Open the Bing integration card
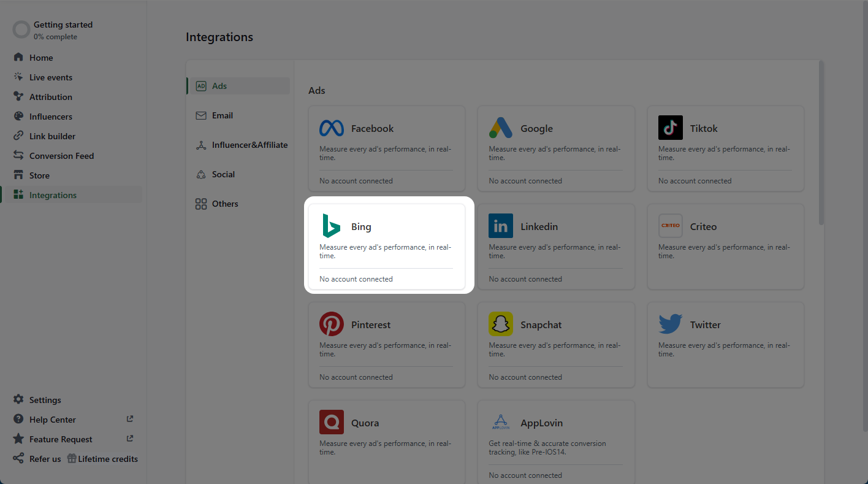This screenshot has width=868, height=484. click(x=387, y=245)
